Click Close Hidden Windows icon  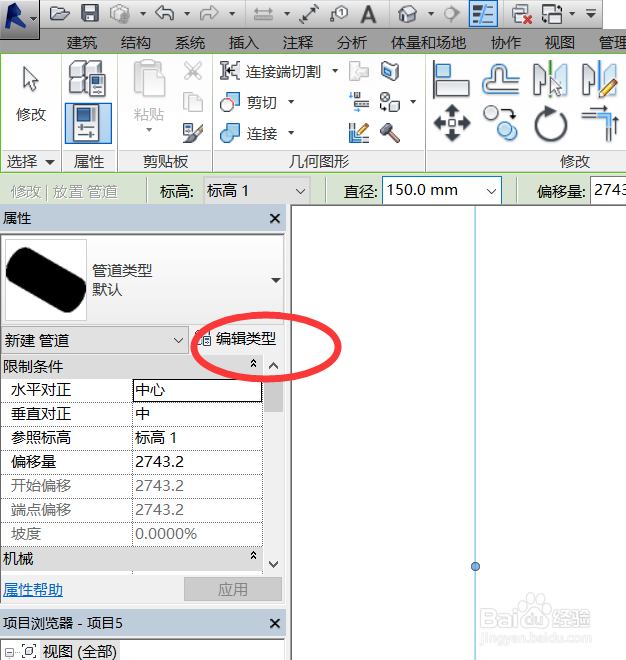click(522, 14)
